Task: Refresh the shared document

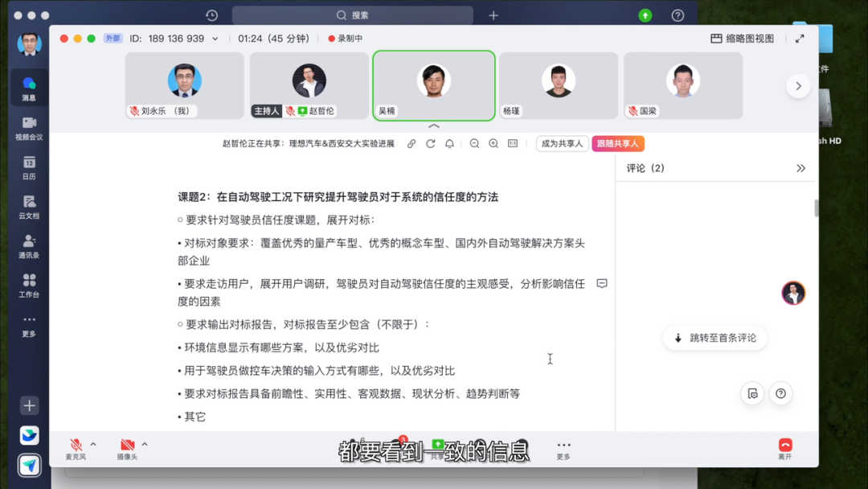Action: pos(431,143)
